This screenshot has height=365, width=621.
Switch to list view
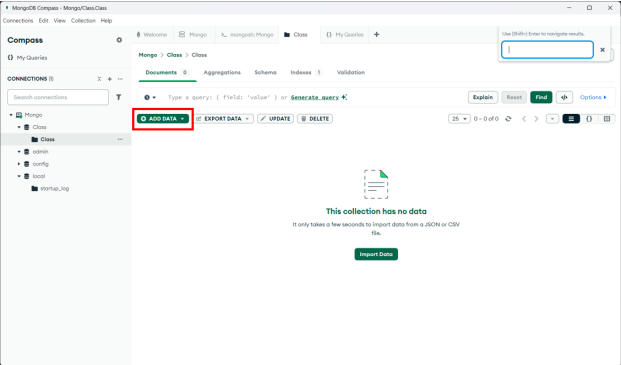(x=571, y=119)
